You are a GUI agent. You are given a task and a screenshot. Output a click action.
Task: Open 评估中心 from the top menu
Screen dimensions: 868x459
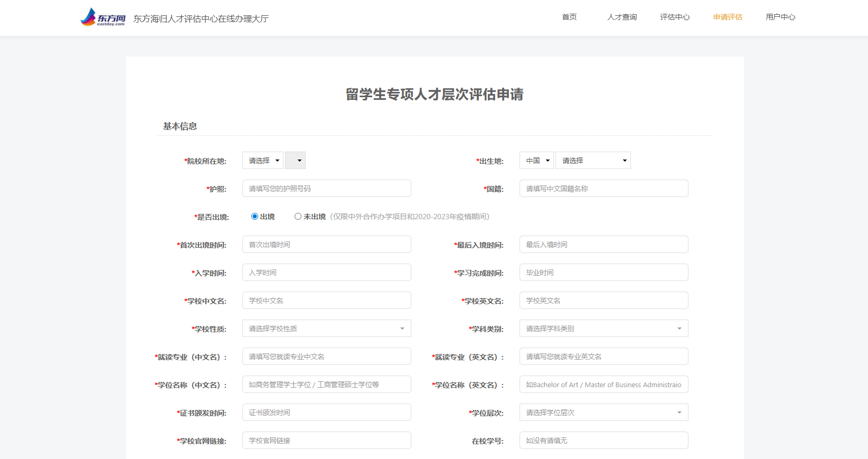point(675,17)
